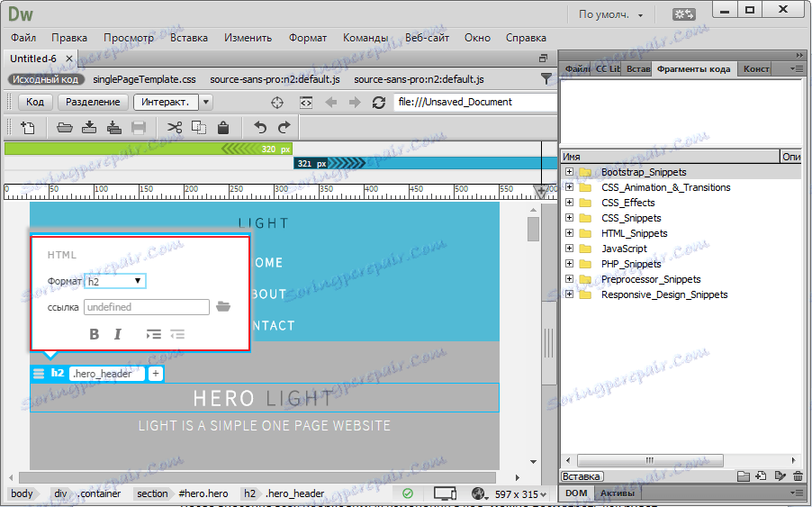Viewport: 812px width, 507px height.
Task: Click the Paste clipboard icon
Action: 223,127
